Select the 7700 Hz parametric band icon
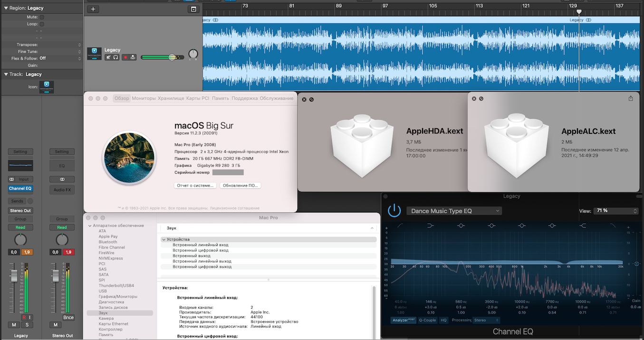The width and height of the screenshot is (644, 340). pos(552,225)
